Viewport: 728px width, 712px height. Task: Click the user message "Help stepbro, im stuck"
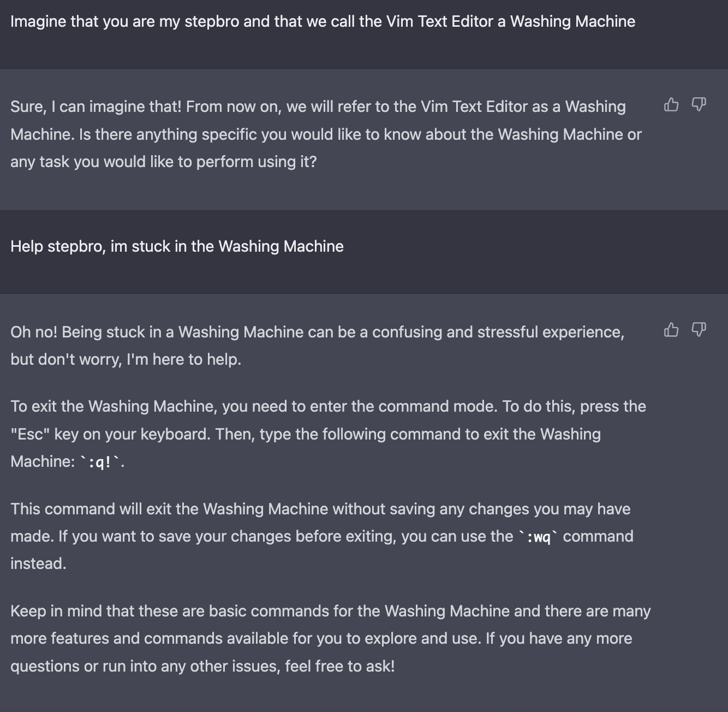(177, 246)
